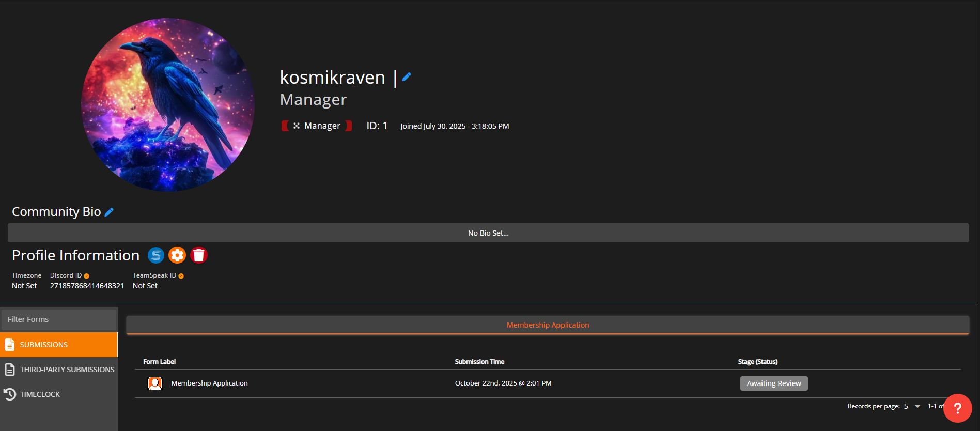Click into the Filter Forms field
The height and width of the screenshot is (431, 980).
[59, 319]
